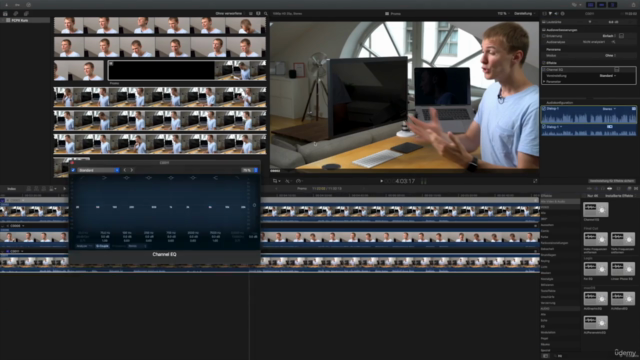Toggle Effekte checkbox in inspector

[544, 63]
